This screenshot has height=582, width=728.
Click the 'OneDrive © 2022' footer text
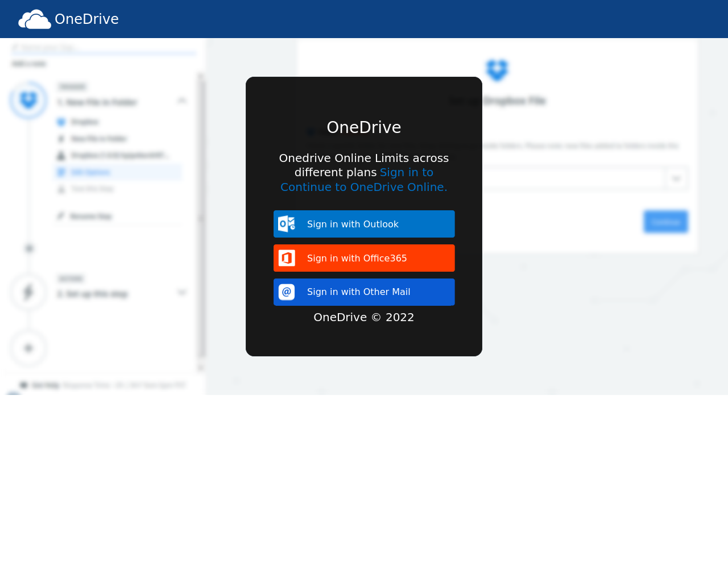[x=364, y=317]
